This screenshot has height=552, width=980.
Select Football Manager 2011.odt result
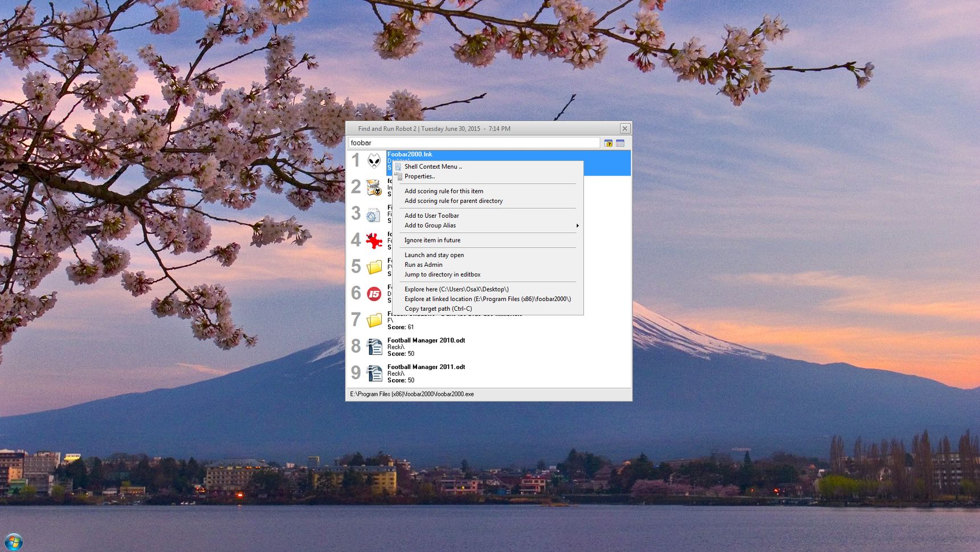(x=426, y=367)
